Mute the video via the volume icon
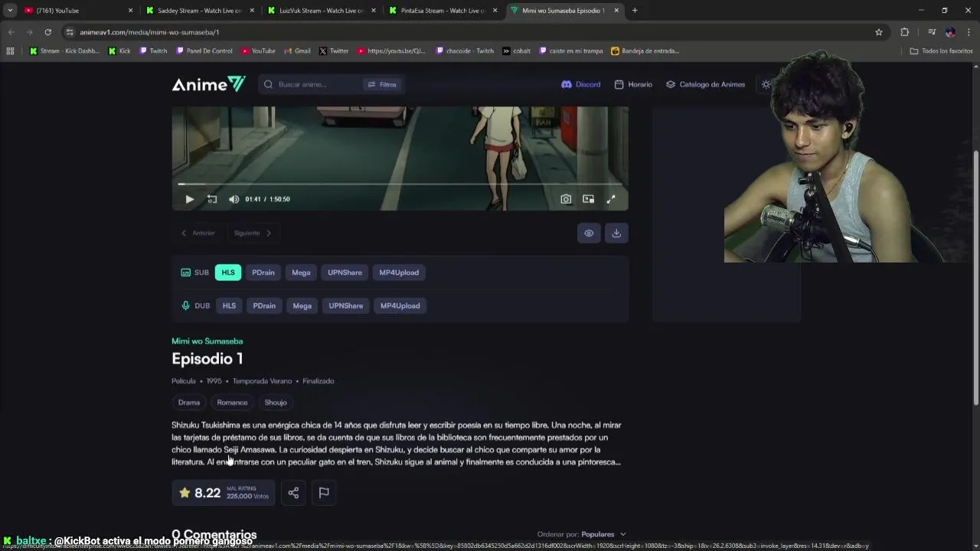The width and height of the screenshot is (980, 551). pos(234,199)
